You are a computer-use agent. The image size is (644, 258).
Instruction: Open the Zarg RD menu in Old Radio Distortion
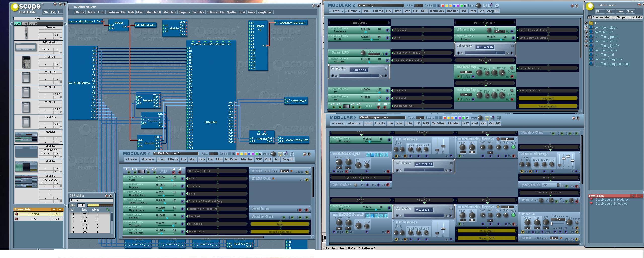(288, 159)
